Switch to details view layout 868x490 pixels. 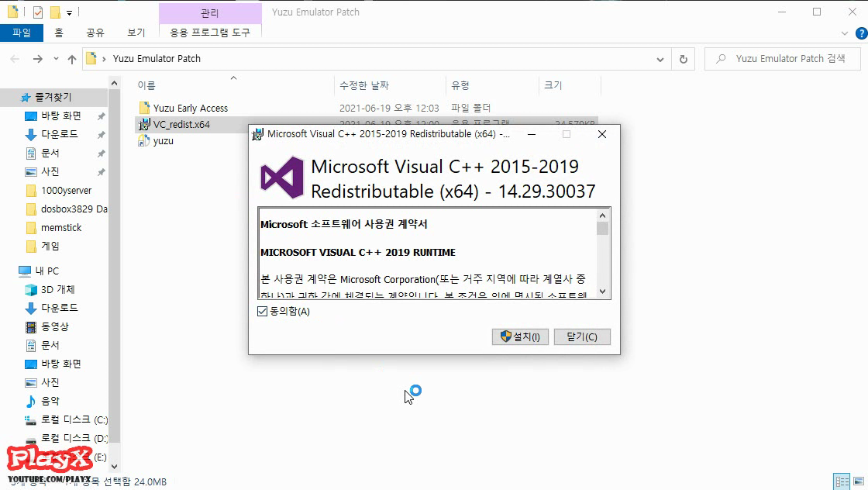tap(842, 481)
